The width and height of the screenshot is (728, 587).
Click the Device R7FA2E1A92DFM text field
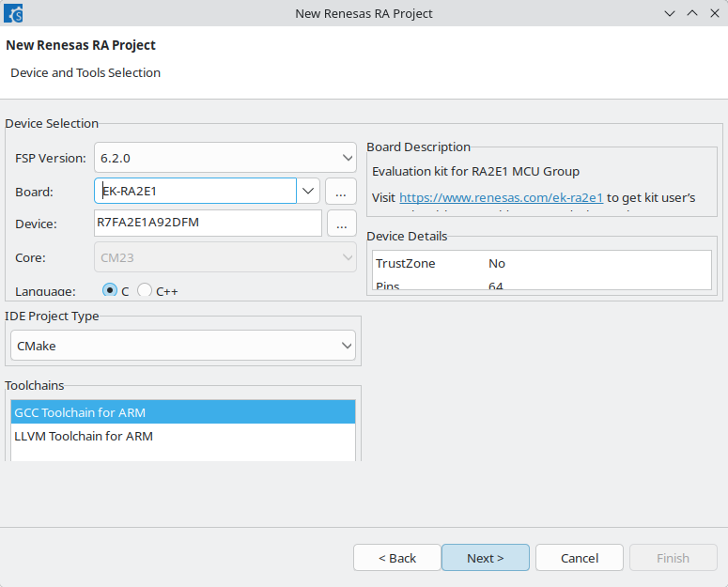click(208, 223)
